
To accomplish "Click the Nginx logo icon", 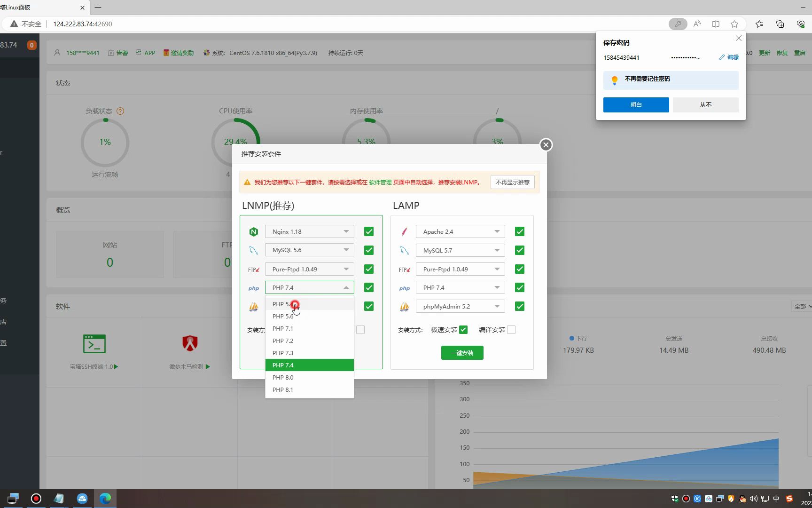I will [x=254, y=231].
